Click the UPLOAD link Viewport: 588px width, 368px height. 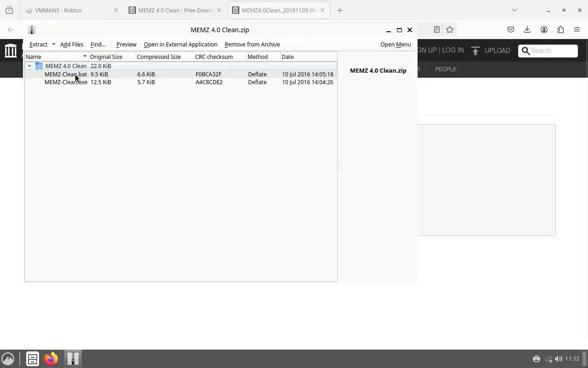coord(498,51)
